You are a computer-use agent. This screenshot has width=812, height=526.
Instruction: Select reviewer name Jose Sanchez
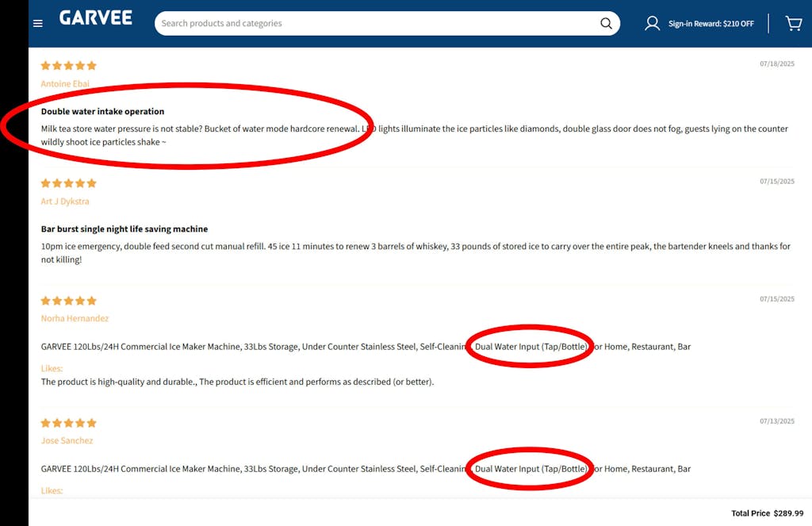click(67, 440)
